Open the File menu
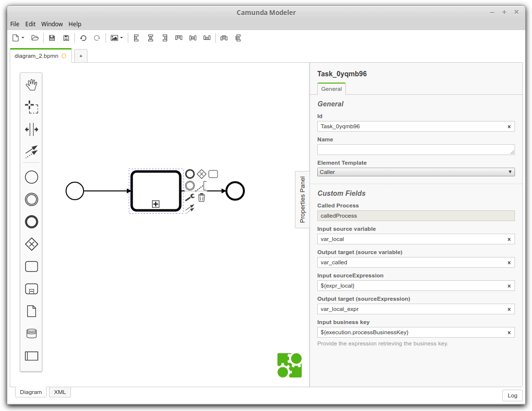 point(15,24)
